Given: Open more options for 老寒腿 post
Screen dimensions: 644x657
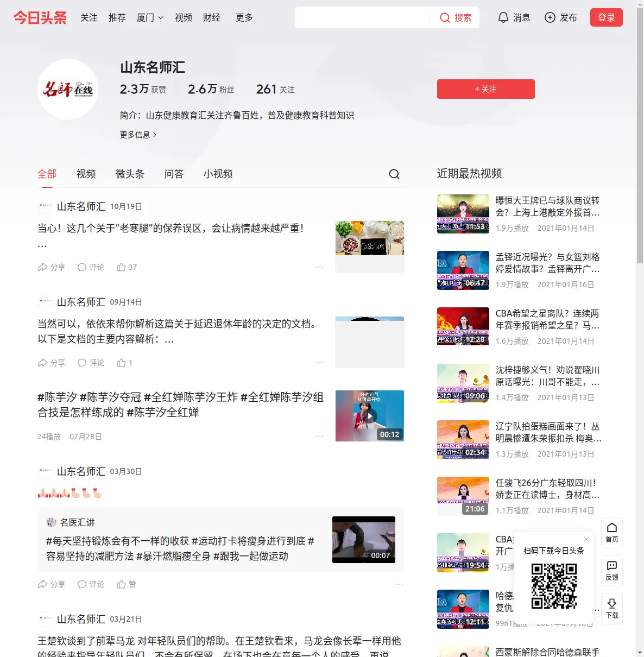Looking at the screenshot, I should (x=319, y=267).
